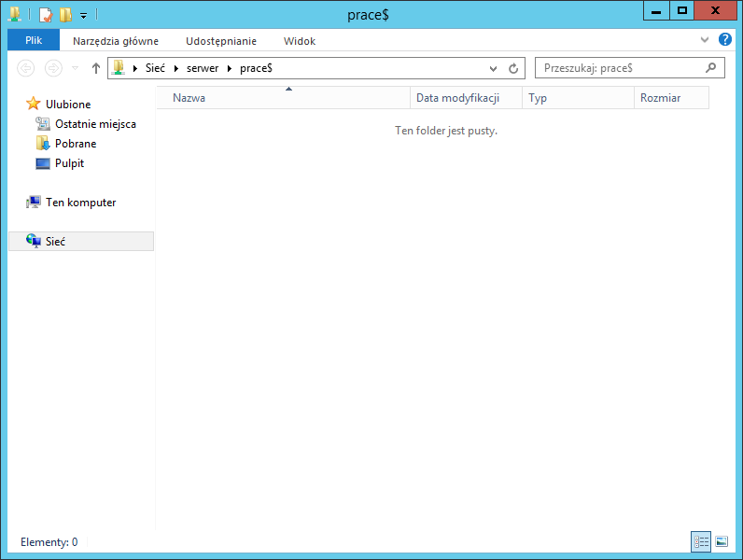
Task: Refresh the prace$ folder
Action: (x=513, y=69)
